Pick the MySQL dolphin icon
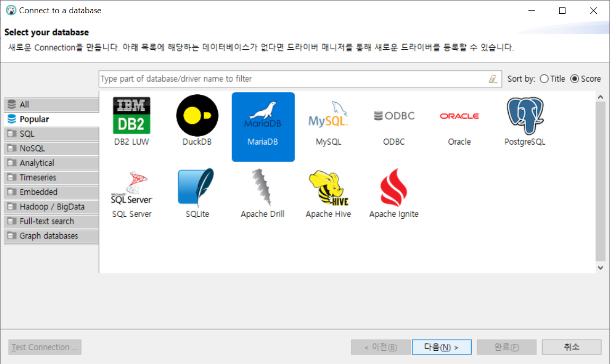Viewport: 610px width, 364px height. [x=329, y=114]
